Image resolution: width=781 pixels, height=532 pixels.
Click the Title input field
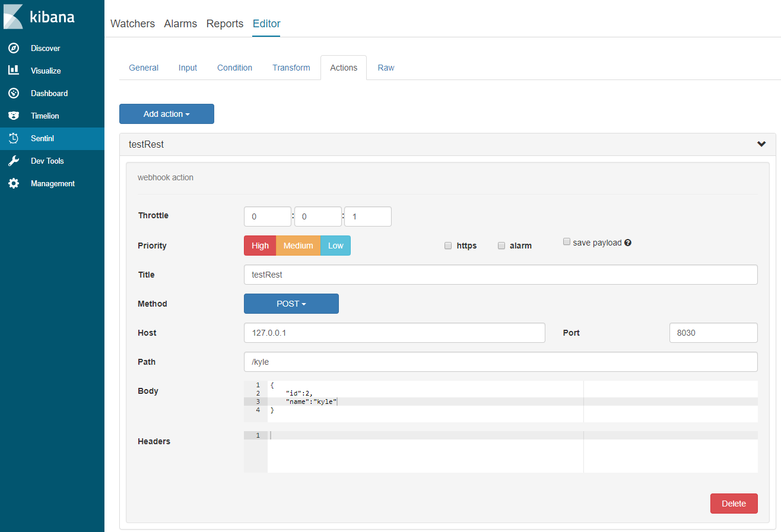(x=501, y=275)
